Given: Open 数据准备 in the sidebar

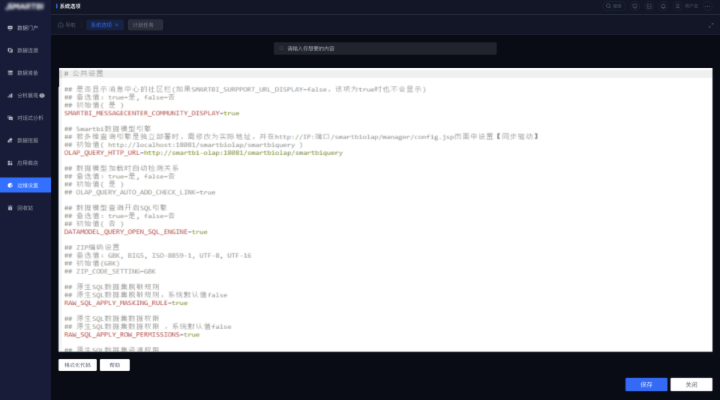Looking at the screenshot, I should tap(27, 73).
